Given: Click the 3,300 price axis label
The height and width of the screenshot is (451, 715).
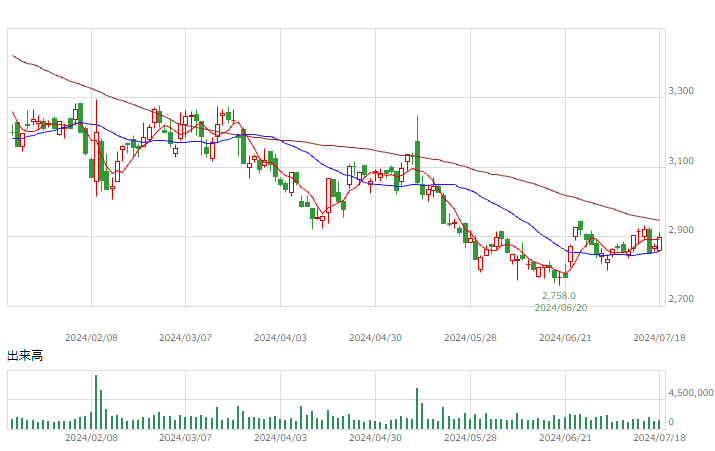Looking at the screenshot, I should (x=681, y=91).
